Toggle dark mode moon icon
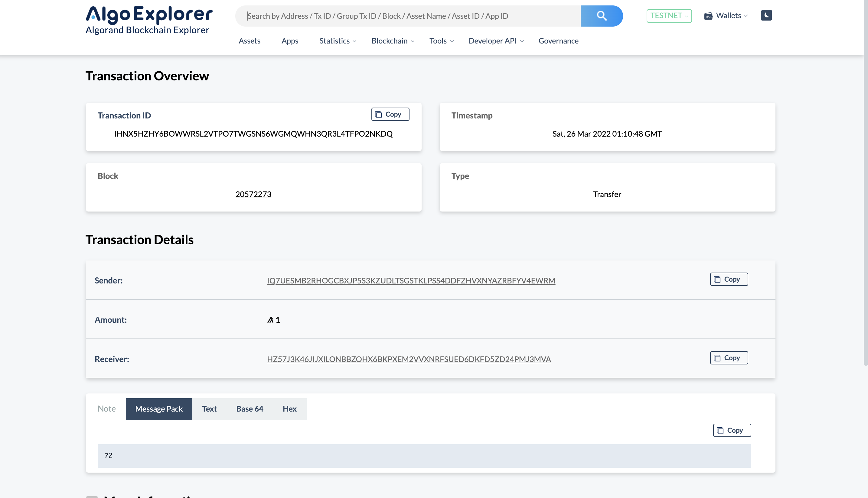 coord(766,15)
